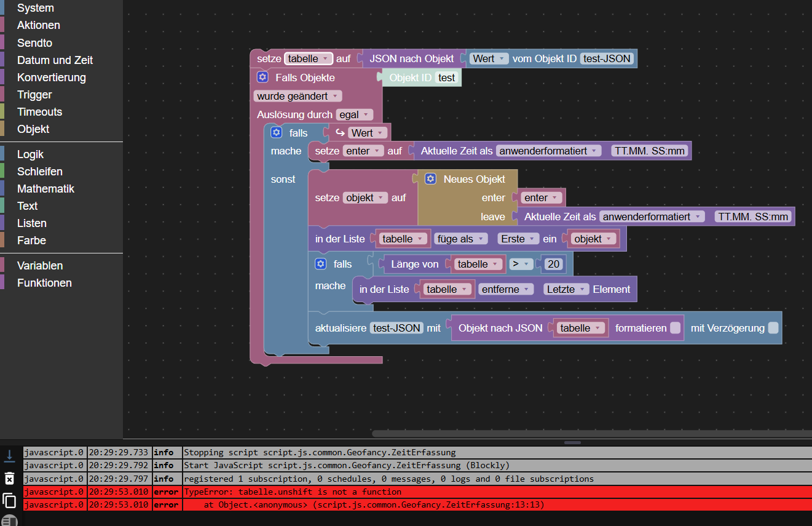
Task: Click the 'test-JSON' object ID field in aktualisiere block
Action: point(396,328)
